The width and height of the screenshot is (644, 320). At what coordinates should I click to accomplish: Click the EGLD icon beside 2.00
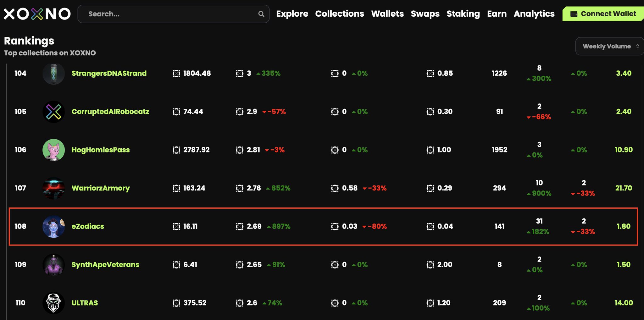click(x=430, y=265)
